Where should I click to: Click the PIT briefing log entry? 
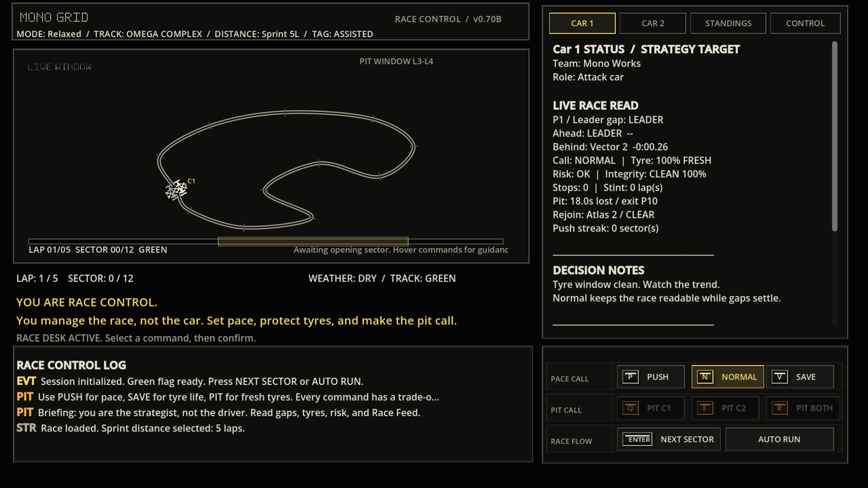(218, 413)
